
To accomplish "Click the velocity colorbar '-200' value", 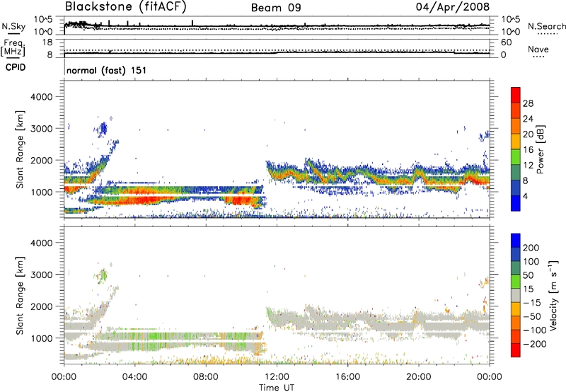I will (x=534, y=344).
